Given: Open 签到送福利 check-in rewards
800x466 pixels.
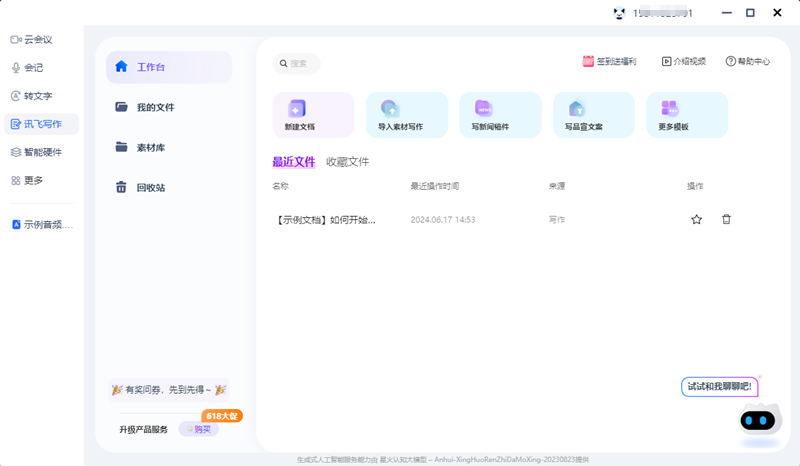Looking at the screenshot, I should (609, 61).
